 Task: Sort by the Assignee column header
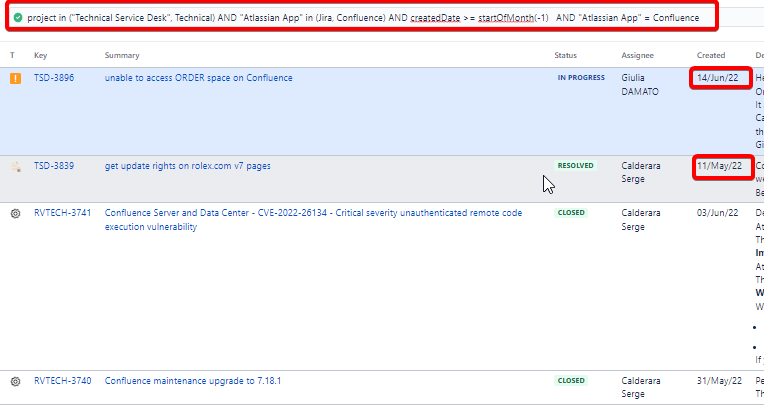click(637, 56)
